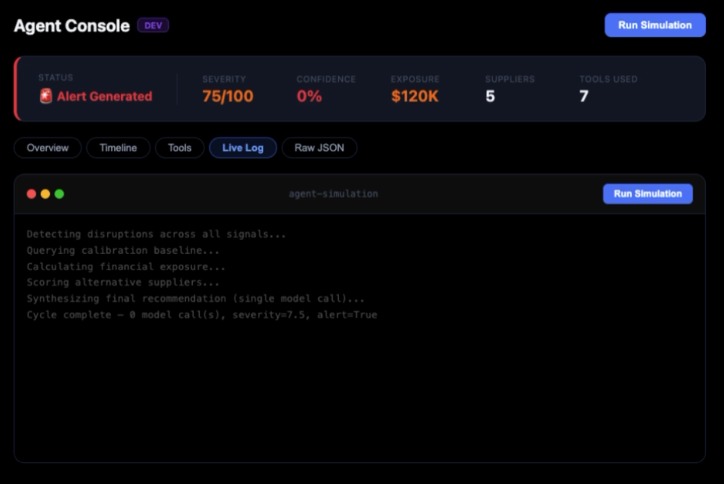The height and width of the screenshot is (484, 724).
Task: Click the TOOLS USED label
Action: click(609, 79)
